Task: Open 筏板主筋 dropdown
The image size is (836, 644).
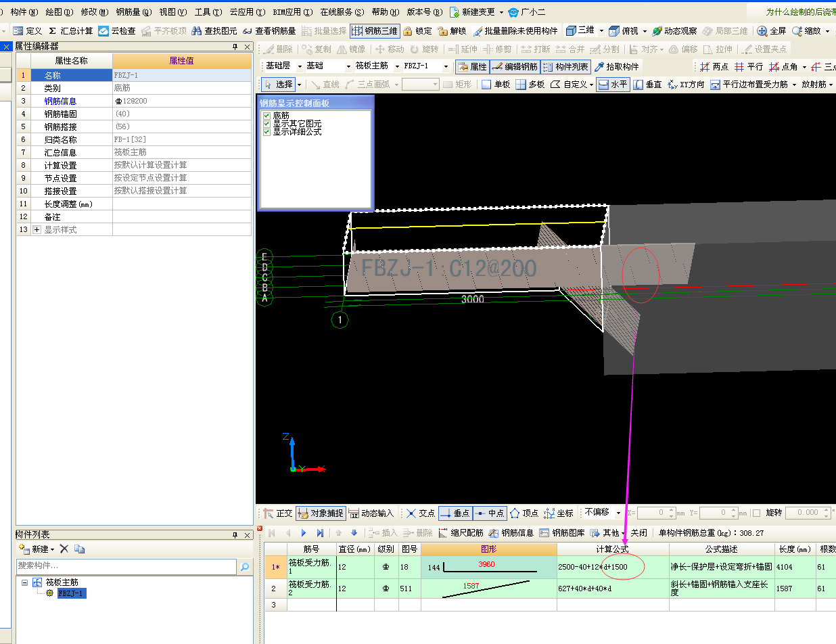Action: tap(396, 66)
